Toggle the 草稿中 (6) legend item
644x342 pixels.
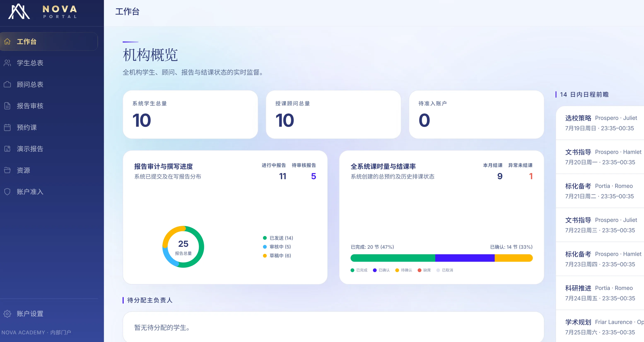277,256
